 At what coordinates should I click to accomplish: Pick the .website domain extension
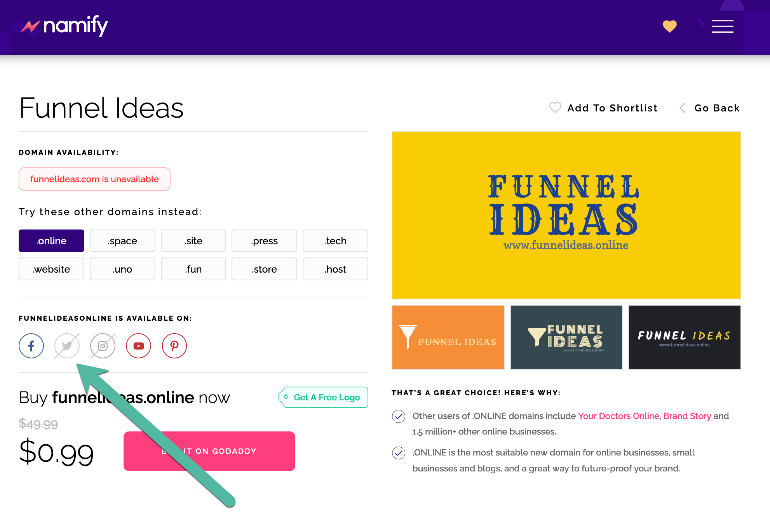tap(51, 269)
